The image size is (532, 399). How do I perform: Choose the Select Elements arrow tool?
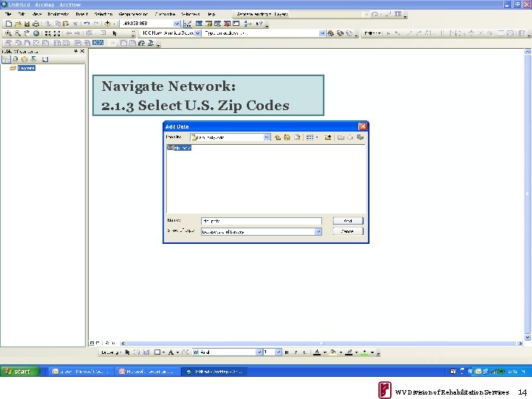(115, 33)
